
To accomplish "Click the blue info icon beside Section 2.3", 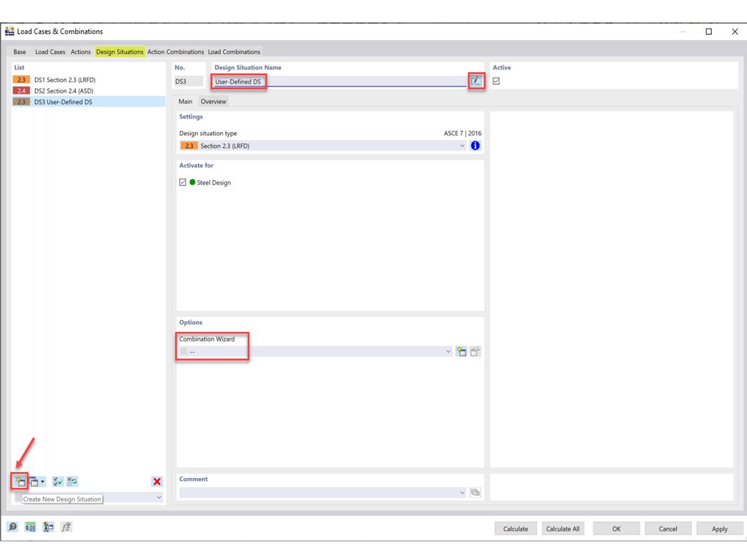I will 475,145.
